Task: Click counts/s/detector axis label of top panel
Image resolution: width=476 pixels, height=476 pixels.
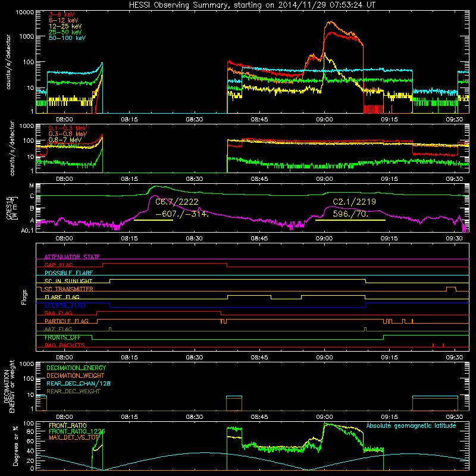Action: pos(8,62)
